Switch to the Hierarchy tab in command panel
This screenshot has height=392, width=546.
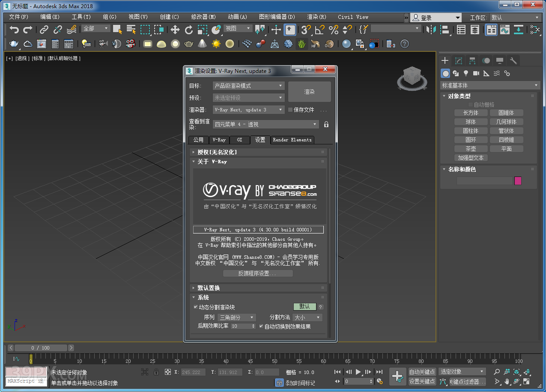coord(472,61)
